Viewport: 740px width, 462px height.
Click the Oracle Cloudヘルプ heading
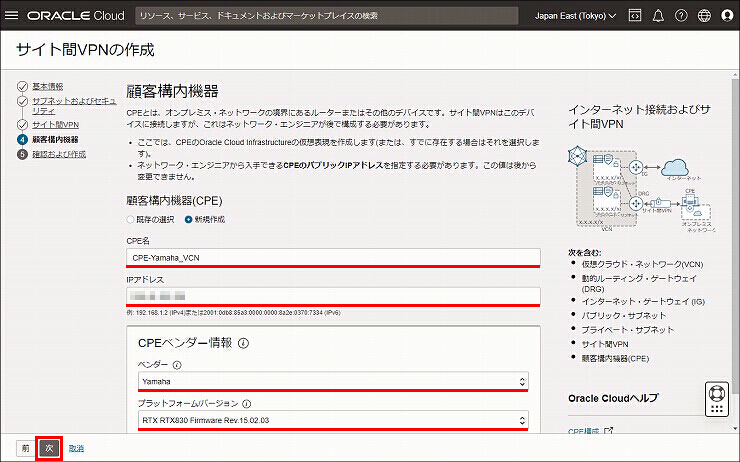[613, 398]
